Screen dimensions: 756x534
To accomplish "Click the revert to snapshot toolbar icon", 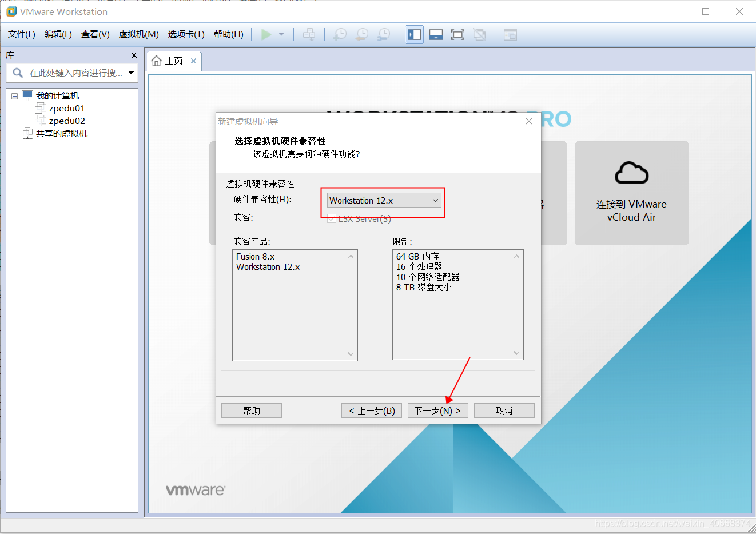I will coord(361,35).
